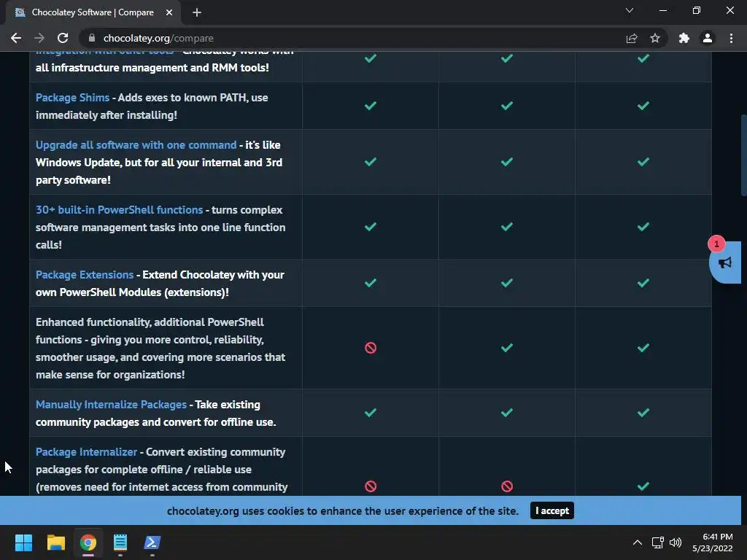Click the page vertical scrollbar thumb

pos(743,155)
